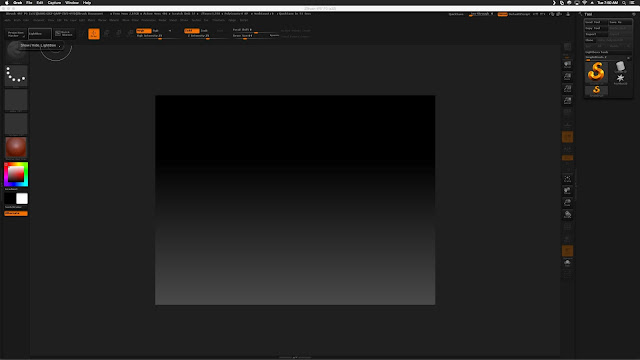The image size is (640, 360).
Task: Select the Rotate transform icon in top shelf
Action: coord(131,34)
